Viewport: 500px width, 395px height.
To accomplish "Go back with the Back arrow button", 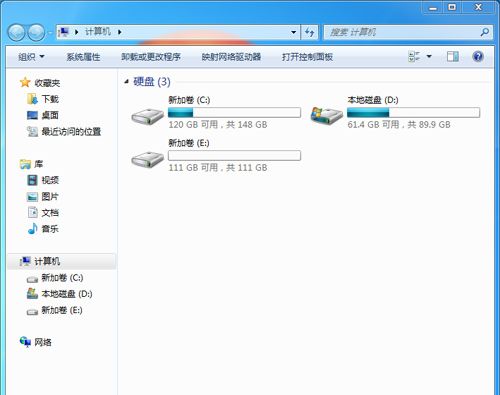I will tap(16, 32).
